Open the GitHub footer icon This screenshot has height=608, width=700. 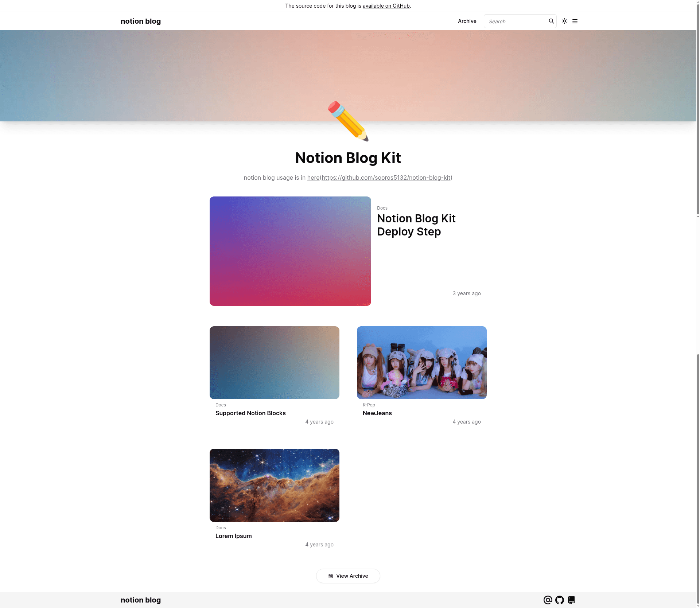(x=559, y=600)
